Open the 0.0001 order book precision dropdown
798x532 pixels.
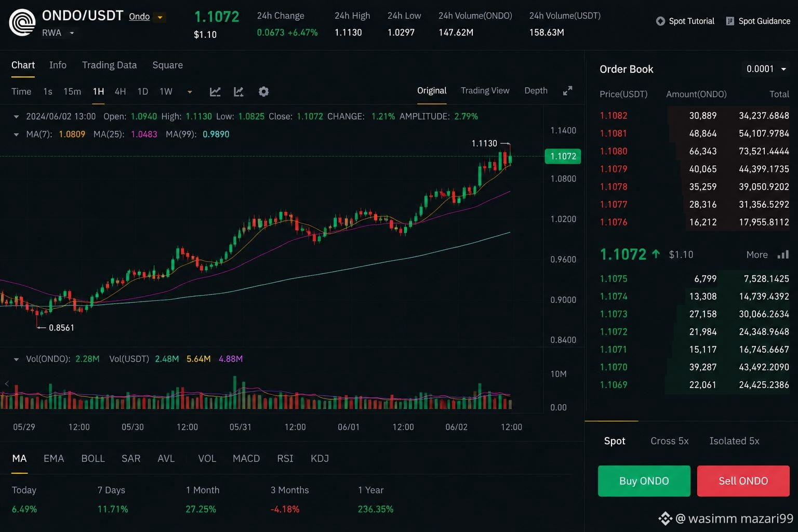click(x=767, y=69)
